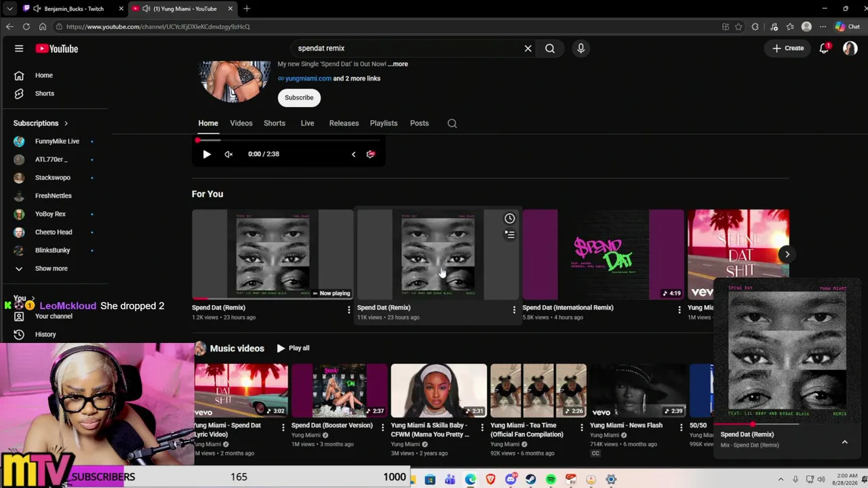
Task: Clear the 'spendat remix' search text
Action: click(x=528, y=48)
